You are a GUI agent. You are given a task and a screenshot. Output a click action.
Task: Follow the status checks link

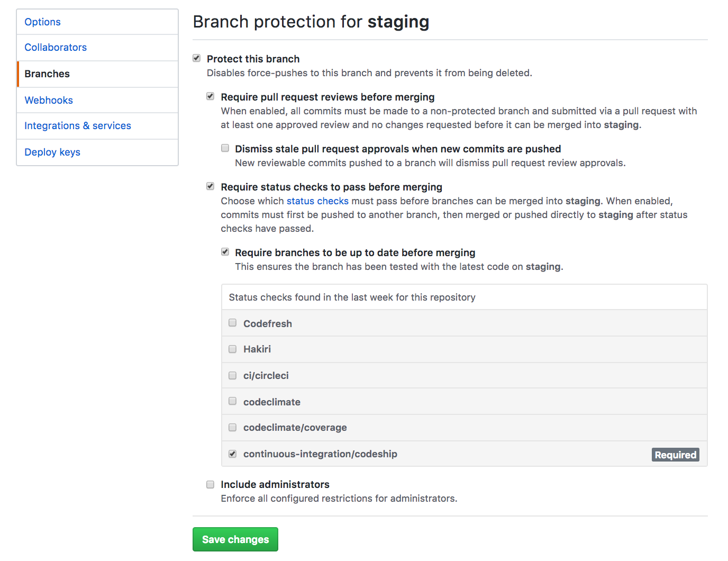click(x=317, y=201)
